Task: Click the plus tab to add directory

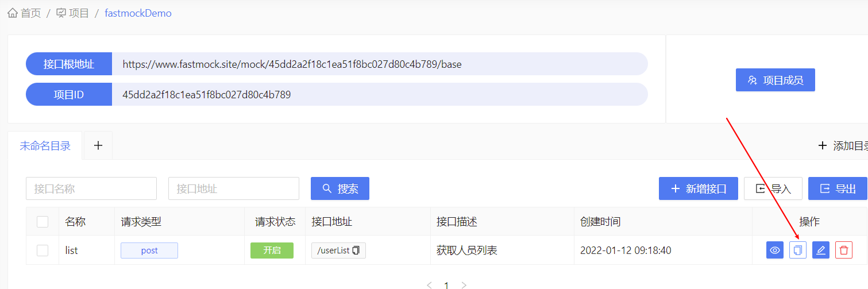Action: pos(98,145)
